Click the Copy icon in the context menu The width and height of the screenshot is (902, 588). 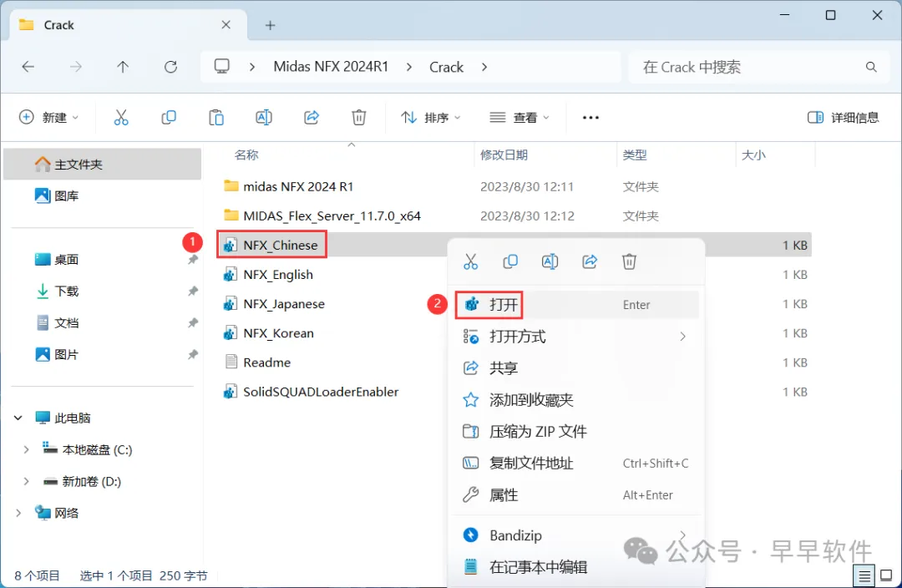[x=510, y=261]
